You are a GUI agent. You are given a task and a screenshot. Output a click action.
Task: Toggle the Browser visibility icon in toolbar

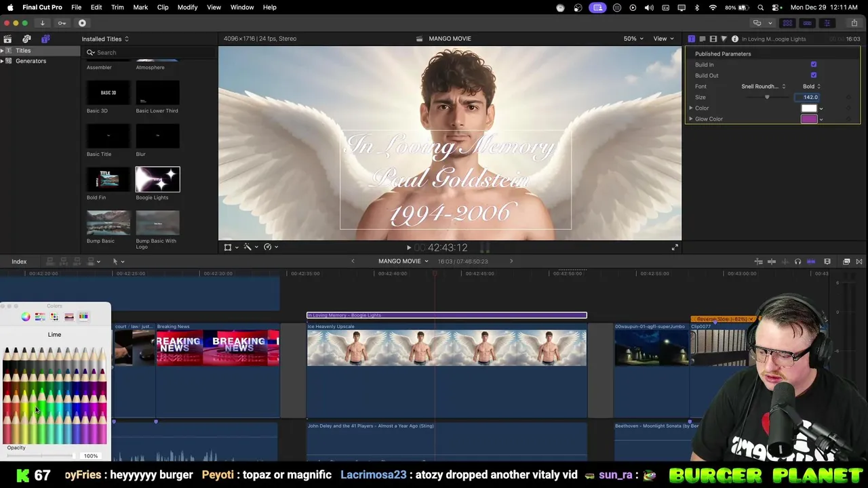tap(787, 23)
